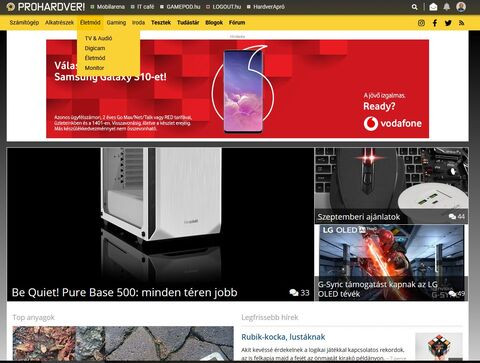Open the Számítógép menu
The height and width of the screenshot is (363, 480).
click(24, 23)
